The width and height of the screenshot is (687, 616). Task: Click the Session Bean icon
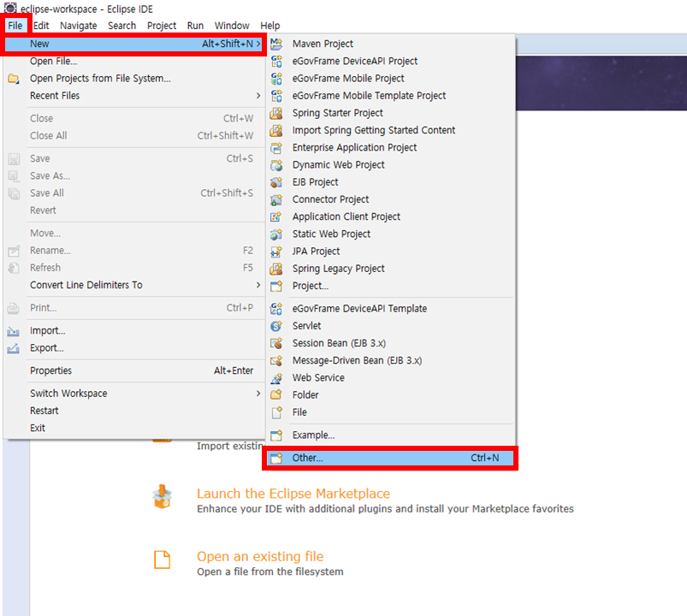(x=276, y=343)
